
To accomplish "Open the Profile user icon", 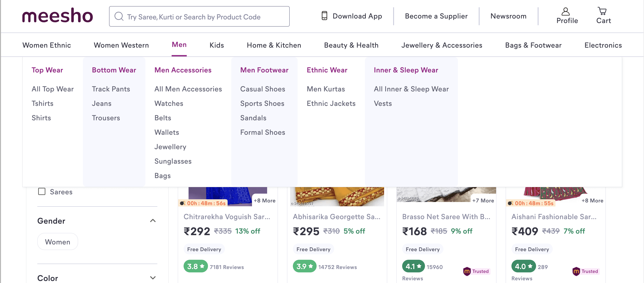I will click(565, 12).
